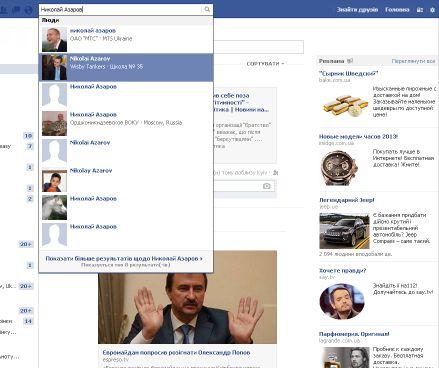Click the avatar of the Moscow, Russia result
Image resolution: width=439 pixels, height=368 pixels.
(54, 123)
